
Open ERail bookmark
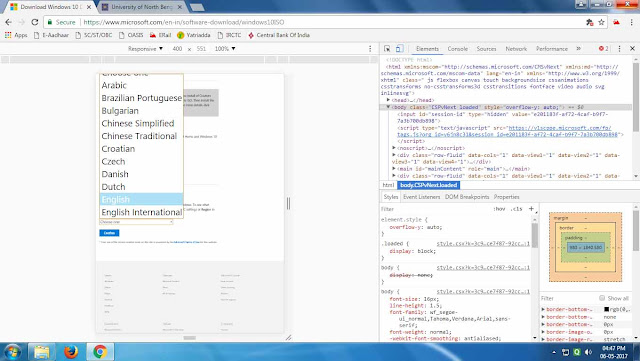tap(160, 35)
